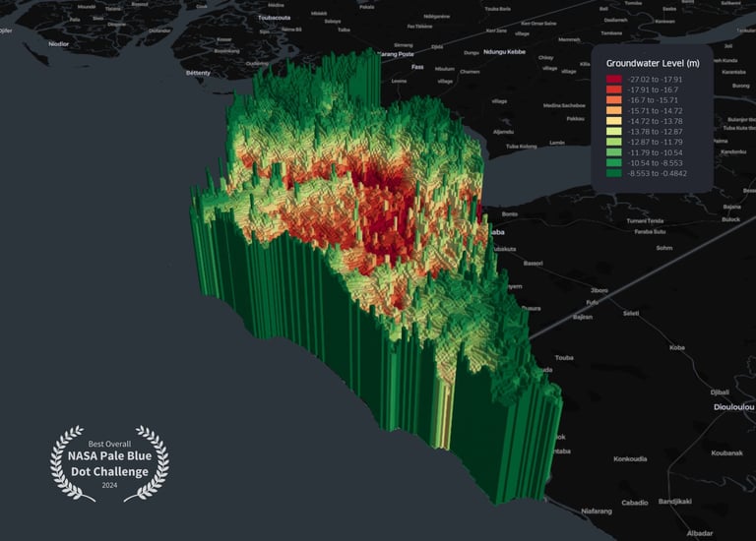756x541 pixels.
Task: Click the Bajana map label
Action: coord(732,207)
